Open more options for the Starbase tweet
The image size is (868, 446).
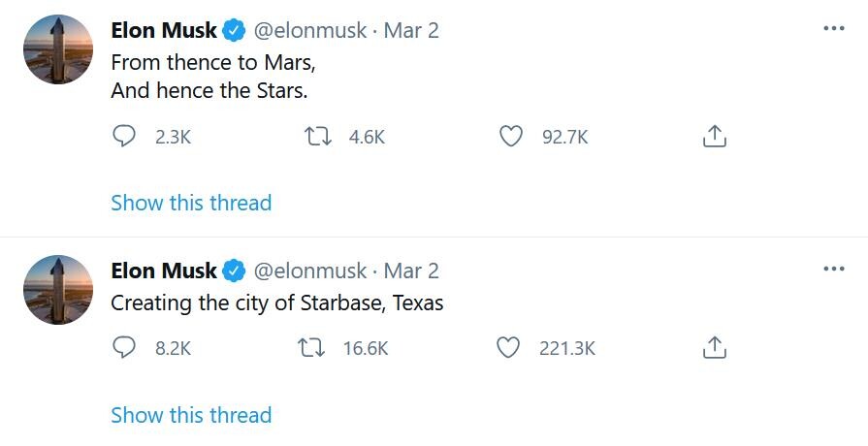[834, 269]
